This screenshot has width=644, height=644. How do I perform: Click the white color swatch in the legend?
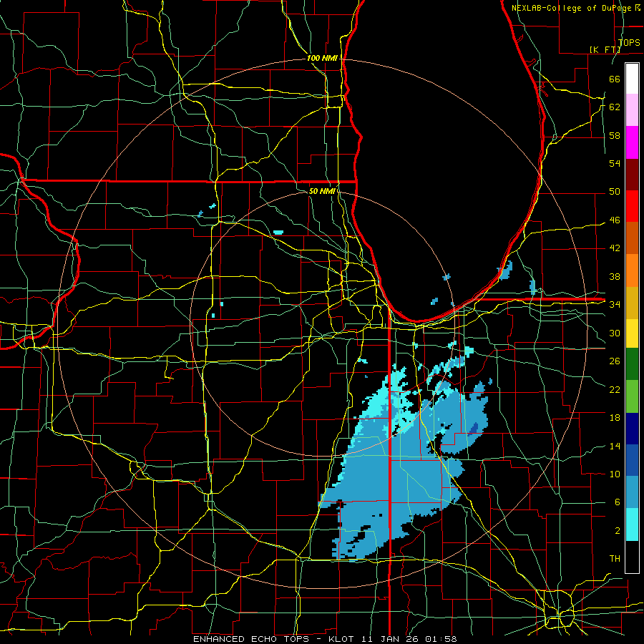pos(632,79)
